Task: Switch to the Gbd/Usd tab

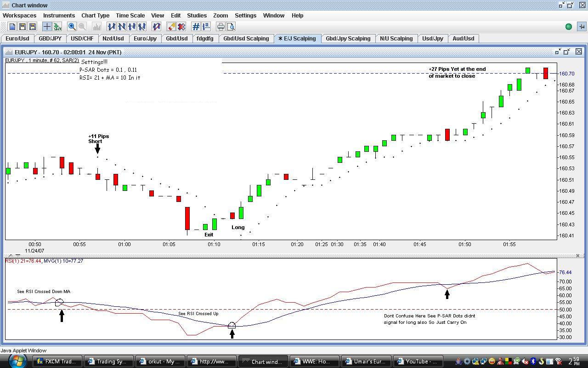Action: point(177,39)
